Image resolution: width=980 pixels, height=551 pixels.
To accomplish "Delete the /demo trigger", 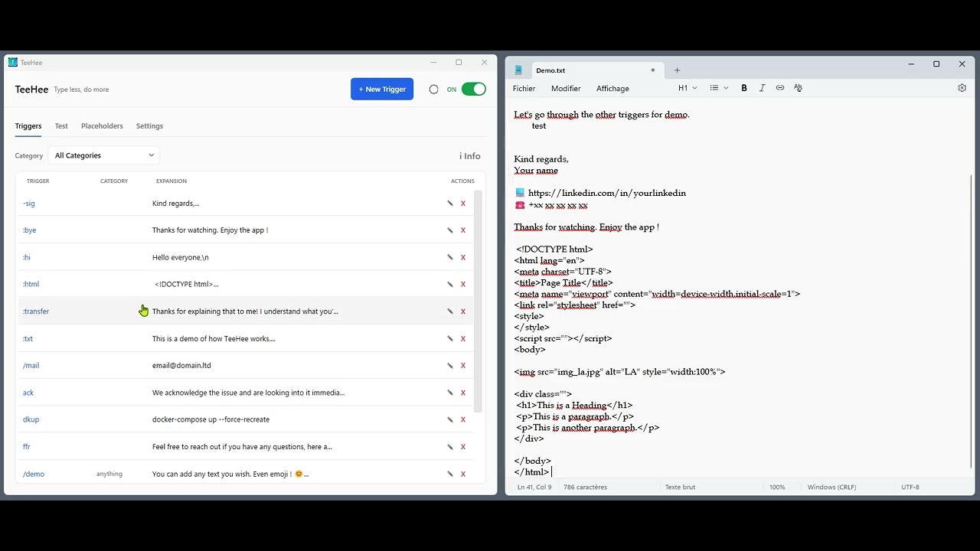I will (462, 474).
